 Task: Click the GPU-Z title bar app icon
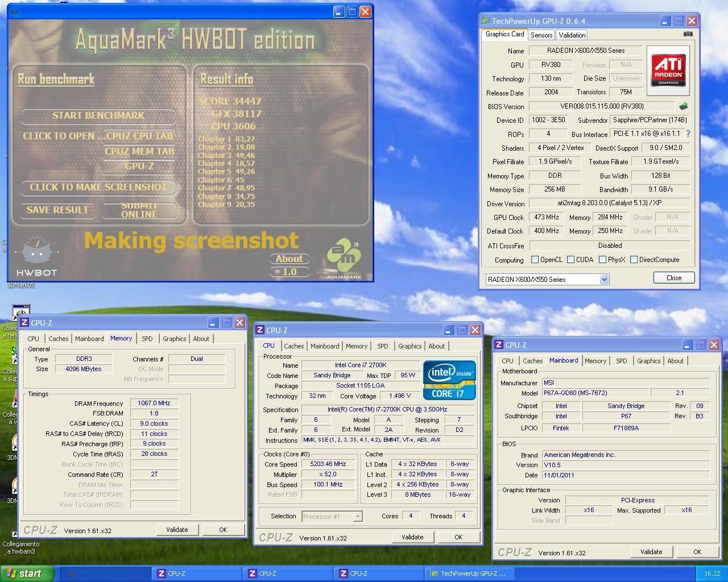(485, 20)
